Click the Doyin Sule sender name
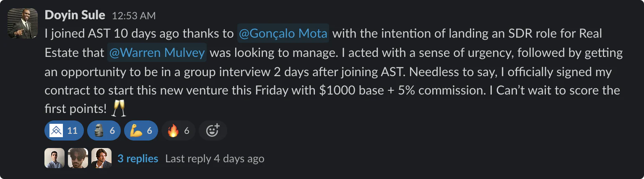Viewport: 644px width, 179px height. point(75,16)
